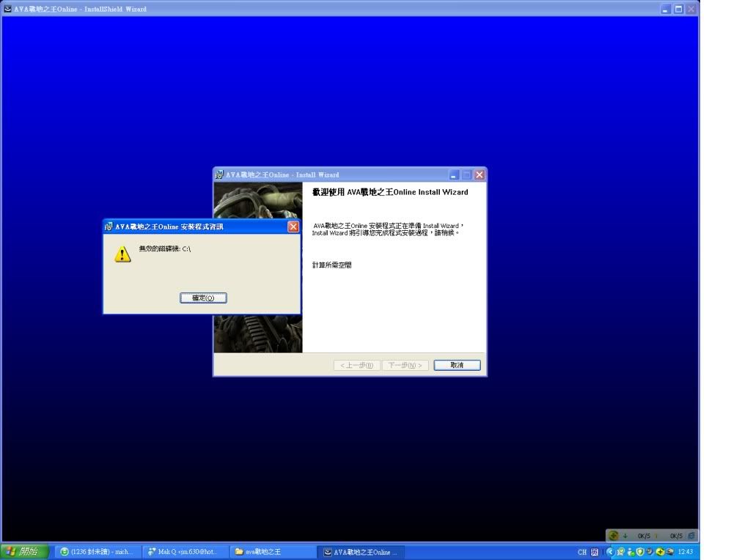This screenshot has height=560, width=750.
Task: Select the AVA戰地之王Online installer taskbar button
Action: pyautogui.click(x=361, y=552)
